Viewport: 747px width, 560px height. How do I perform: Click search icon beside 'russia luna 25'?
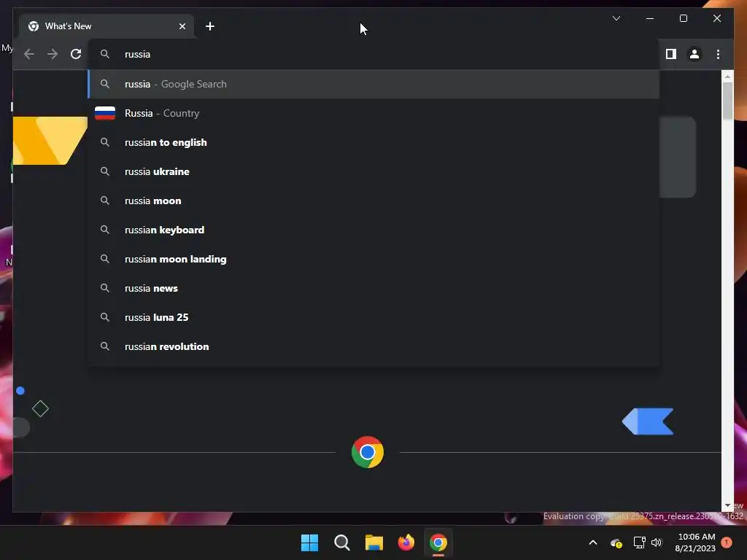click(105, 317)
